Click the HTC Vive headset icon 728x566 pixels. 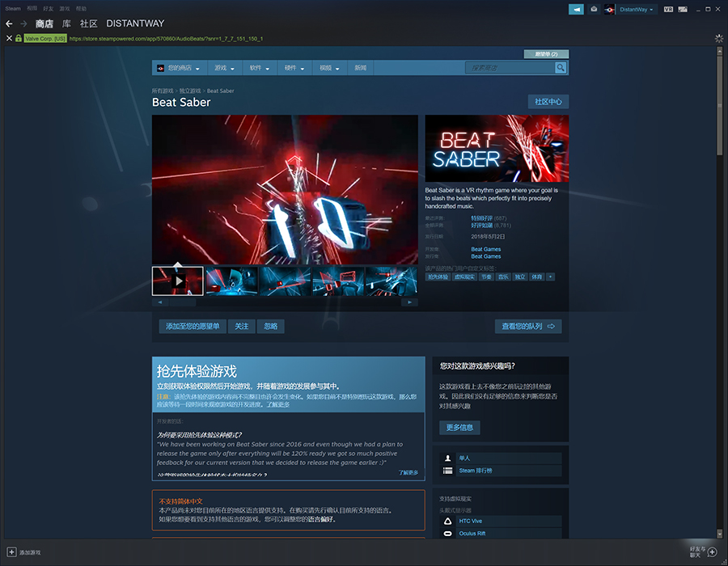tap(448, 521)
